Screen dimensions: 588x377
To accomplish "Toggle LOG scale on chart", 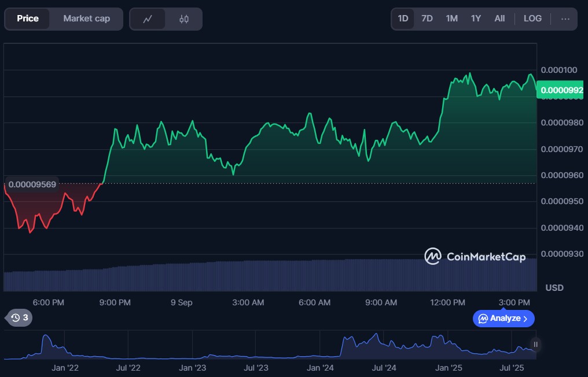I will coord(532,19).
